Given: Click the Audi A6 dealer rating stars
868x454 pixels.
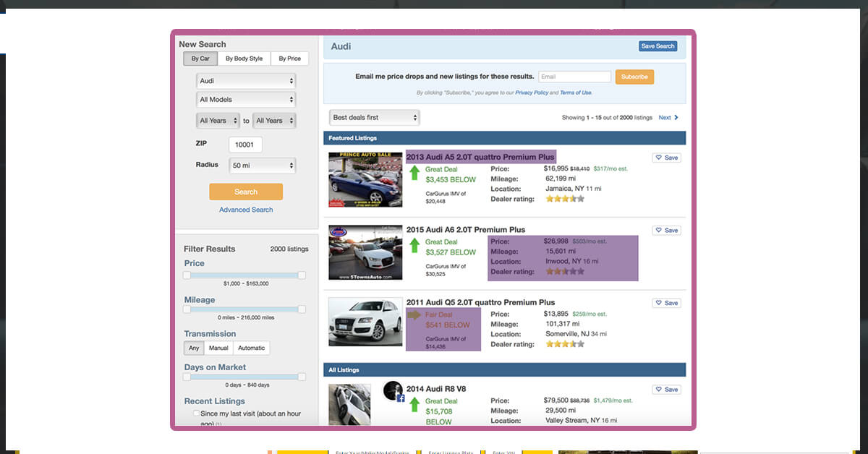Looking at the screenshot, I should [565, 272].
